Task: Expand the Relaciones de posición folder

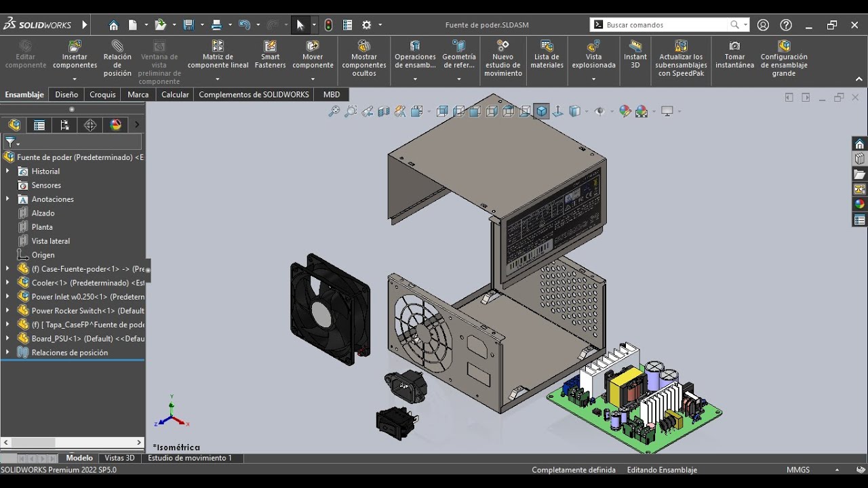Action: coord(7,352)
